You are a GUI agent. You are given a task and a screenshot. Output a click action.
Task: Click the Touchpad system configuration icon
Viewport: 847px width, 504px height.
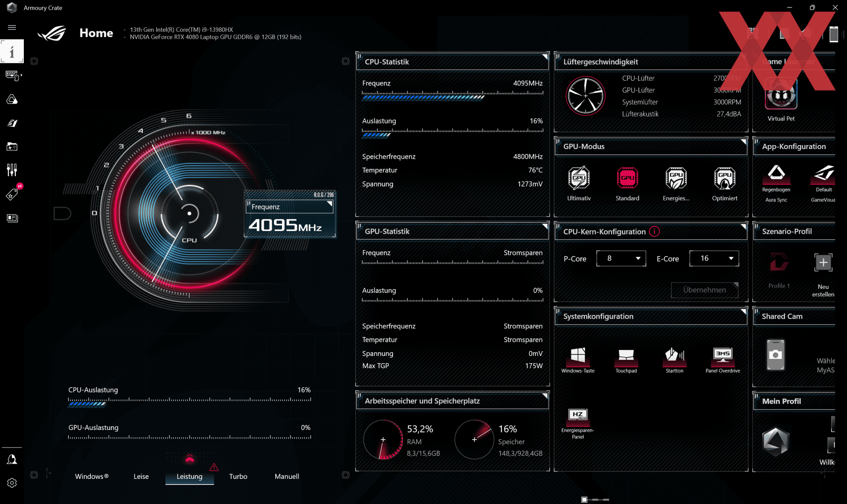[x=626, y=357]
